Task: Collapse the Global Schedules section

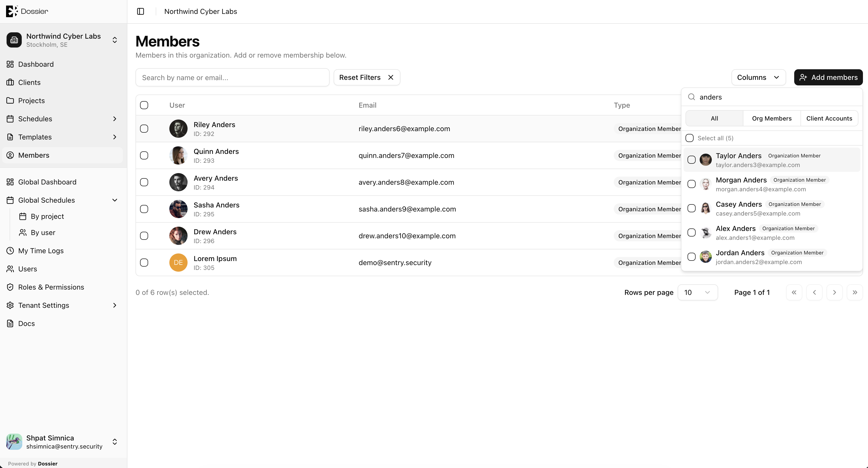Action: coord(115,200)
